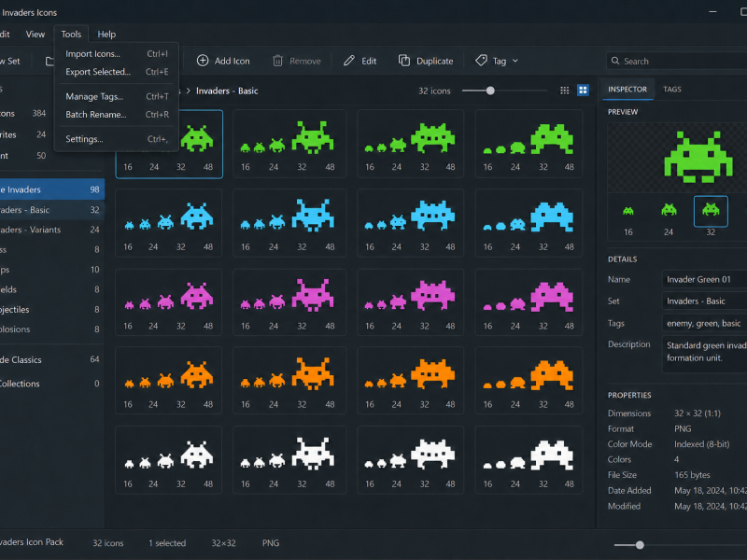Select third green invader icon card
Screen dimensions: 747x560
pos(410,145)
